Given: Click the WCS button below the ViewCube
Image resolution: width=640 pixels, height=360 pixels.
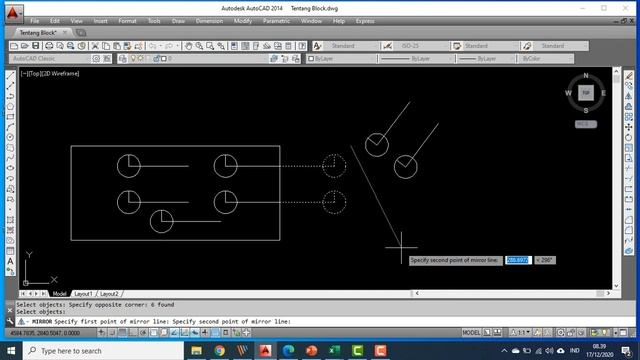Looking at the screenshot, I should coord(586,124).
